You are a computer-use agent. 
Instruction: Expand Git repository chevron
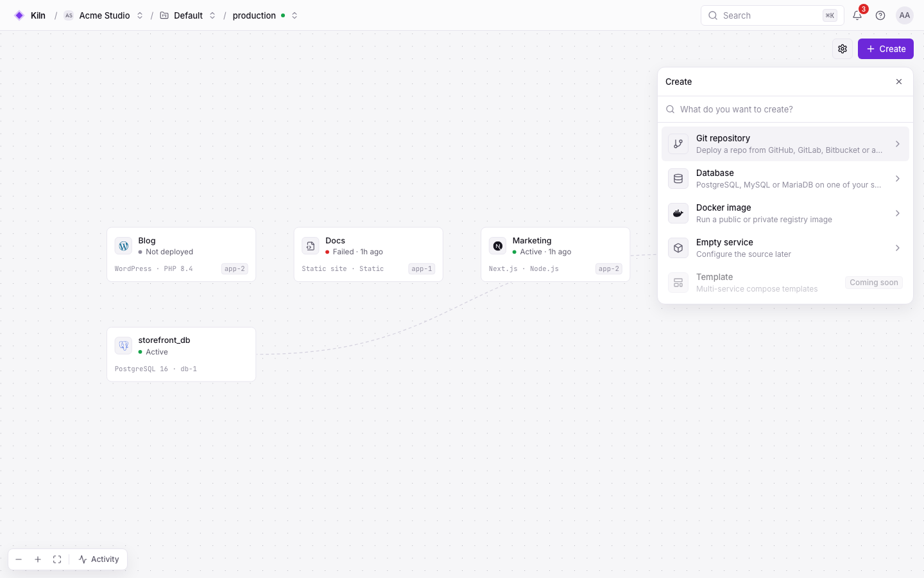point(898,144)
